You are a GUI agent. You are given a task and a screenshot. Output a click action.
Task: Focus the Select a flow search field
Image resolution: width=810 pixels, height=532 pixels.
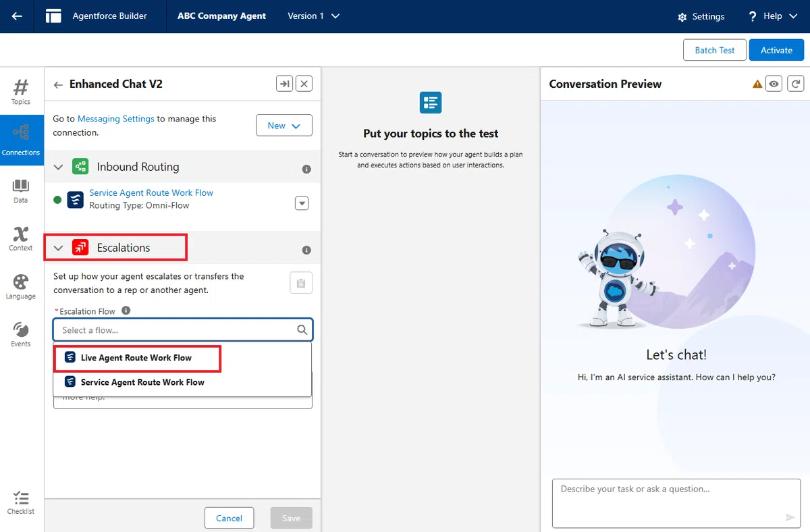coord(183,329)
